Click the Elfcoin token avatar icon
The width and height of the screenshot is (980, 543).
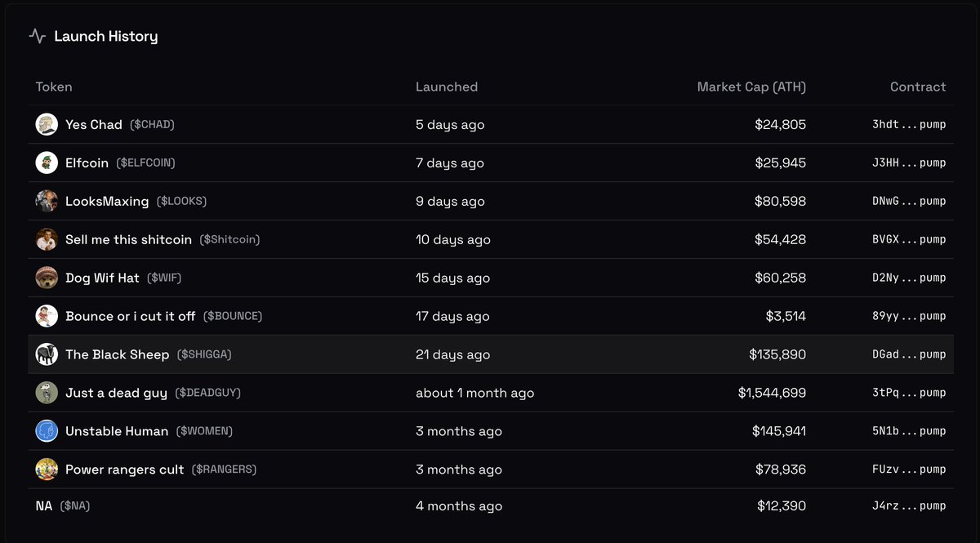(47, 162)
